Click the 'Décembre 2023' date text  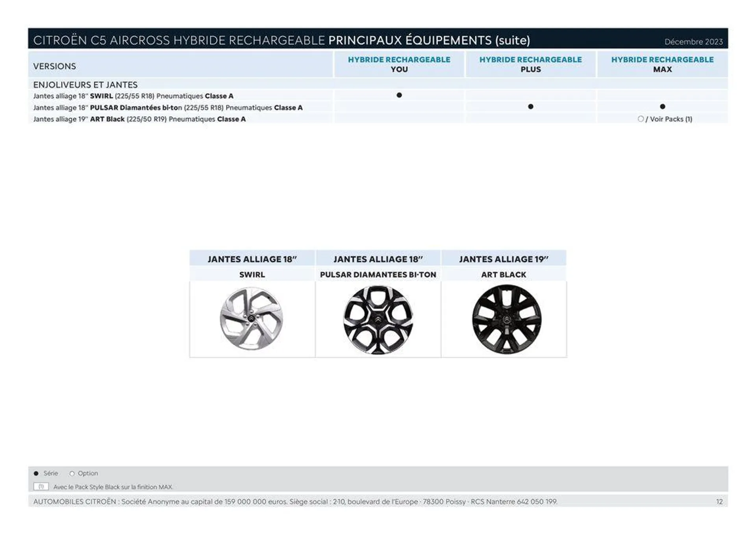pyautogui.click(x=693, y=42)
